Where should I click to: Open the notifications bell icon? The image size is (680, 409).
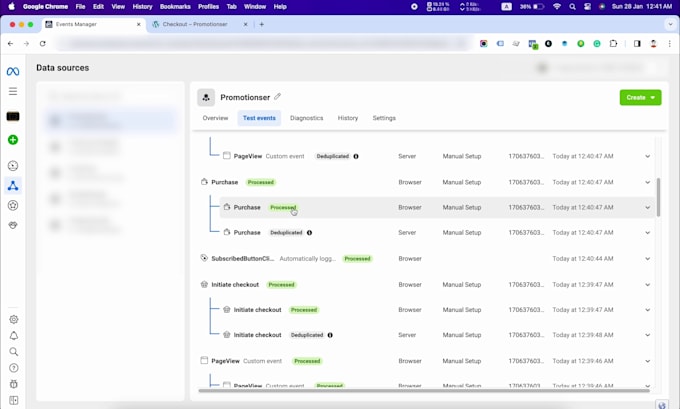click(x=13, y=336)
